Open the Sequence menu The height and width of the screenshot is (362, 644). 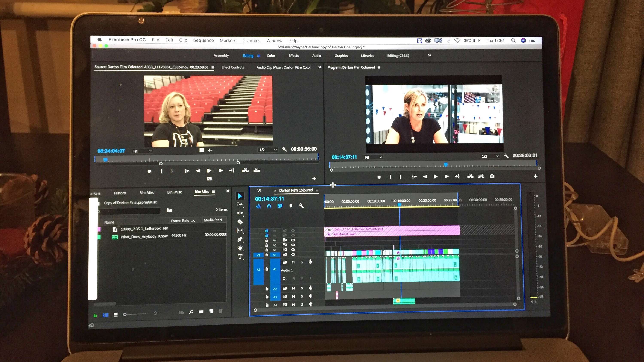[204, 40]
